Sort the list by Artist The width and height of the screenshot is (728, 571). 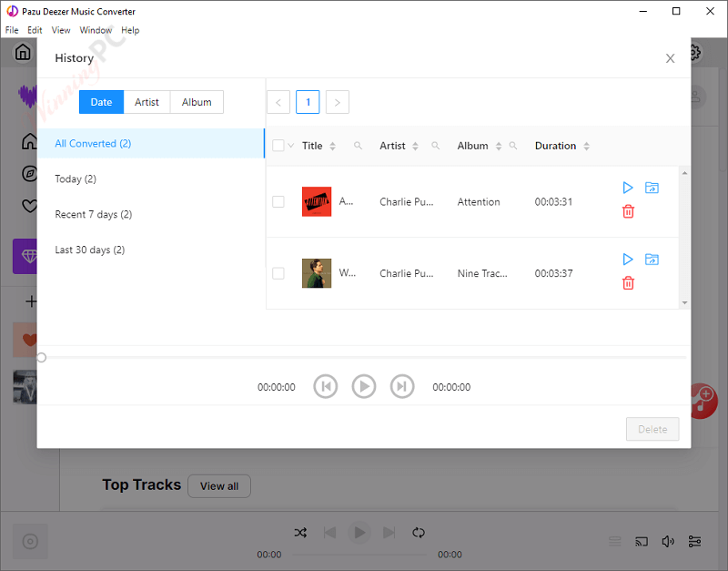click(415, 147)
